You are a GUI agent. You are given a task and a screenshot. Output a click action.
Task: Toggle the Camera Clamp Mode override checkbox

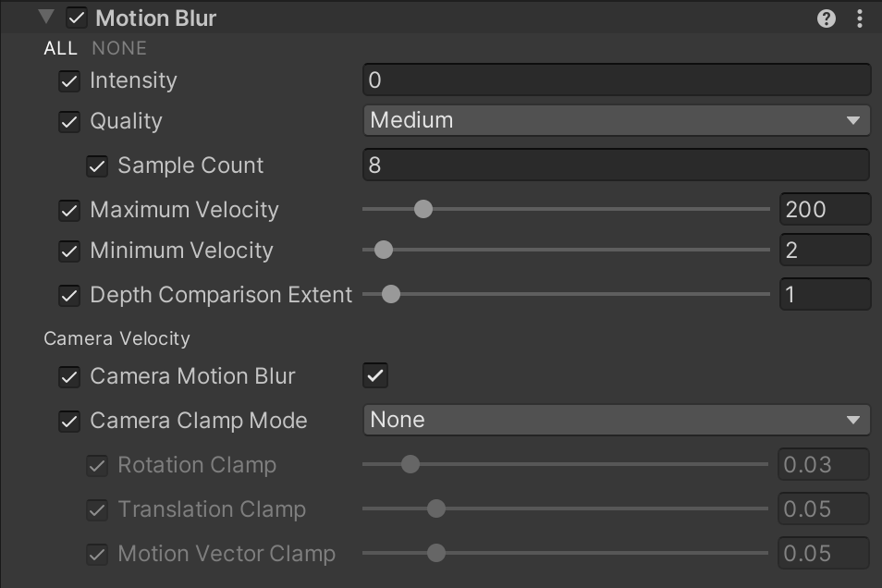tap(69, 420)
